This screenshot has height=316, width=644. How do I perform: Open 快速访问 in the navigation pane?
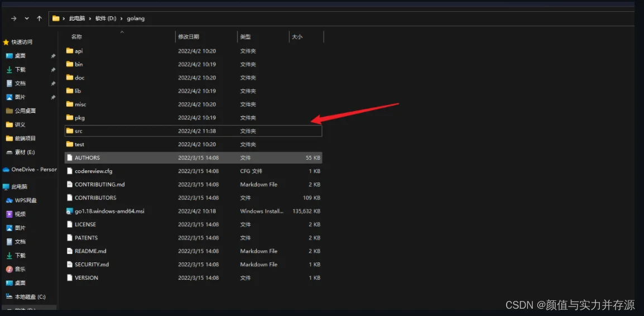click(22, 42)
